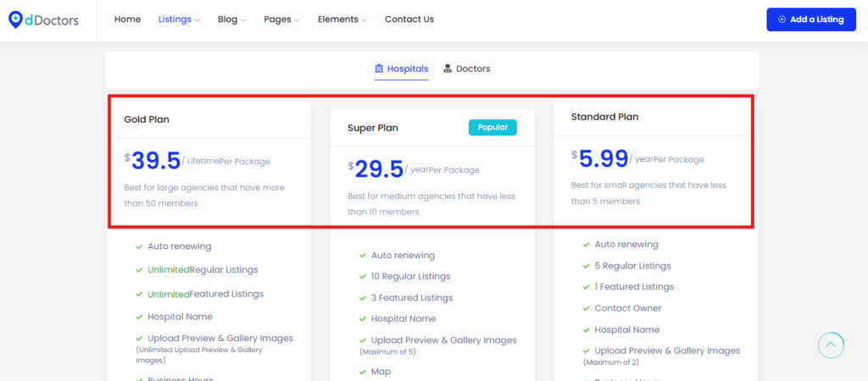The image size is (868, 381).
Task: Click the doctor person icon in Doctors tab
Action: [448, 69]
